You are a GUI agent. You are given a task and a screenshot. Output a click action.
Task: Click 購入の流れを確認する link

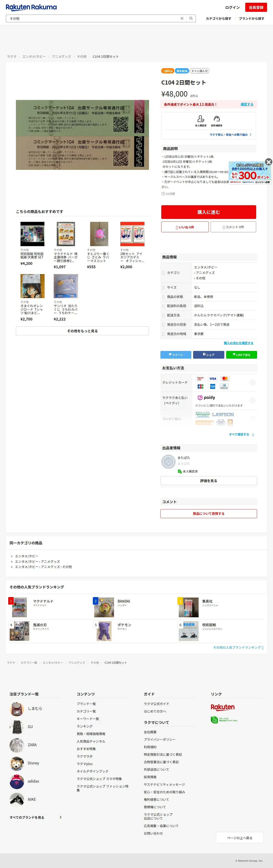238,343
